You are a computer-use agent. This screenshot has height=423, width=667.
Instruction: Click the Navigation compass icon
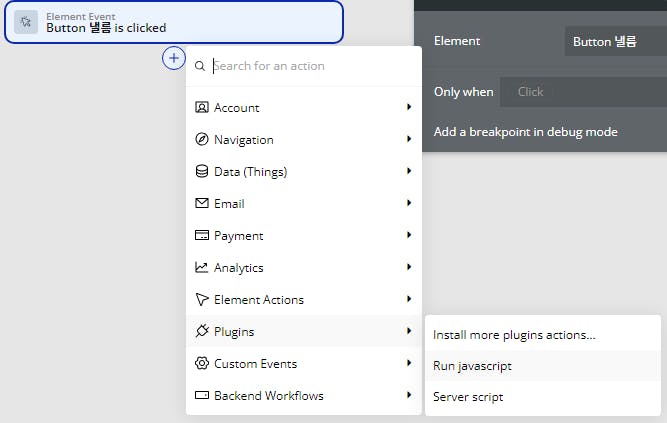202,139
